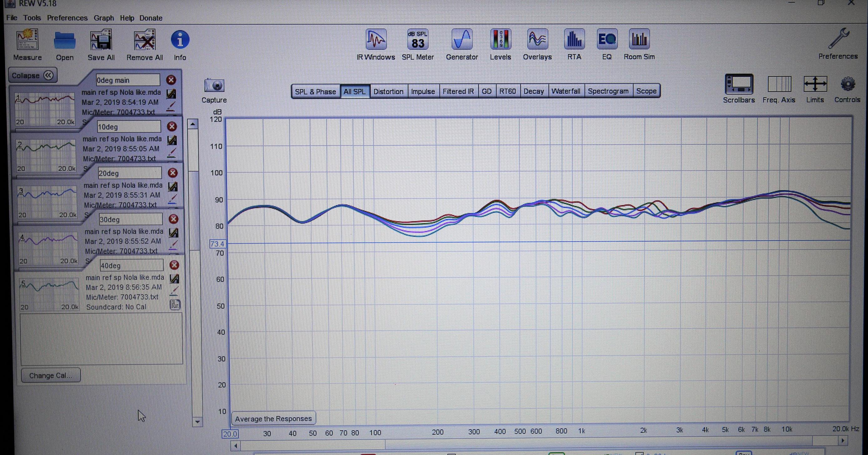Edit the 20deg name field

pyautogui.click(x=130, y=173)
